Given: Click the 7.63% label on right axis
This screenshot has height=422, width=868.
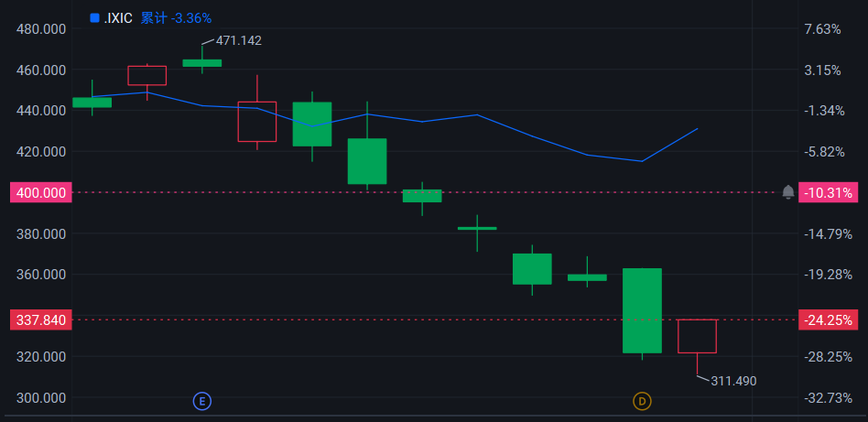Looking at the screenshot, I should pyautogui.click(x=822, y=29).
